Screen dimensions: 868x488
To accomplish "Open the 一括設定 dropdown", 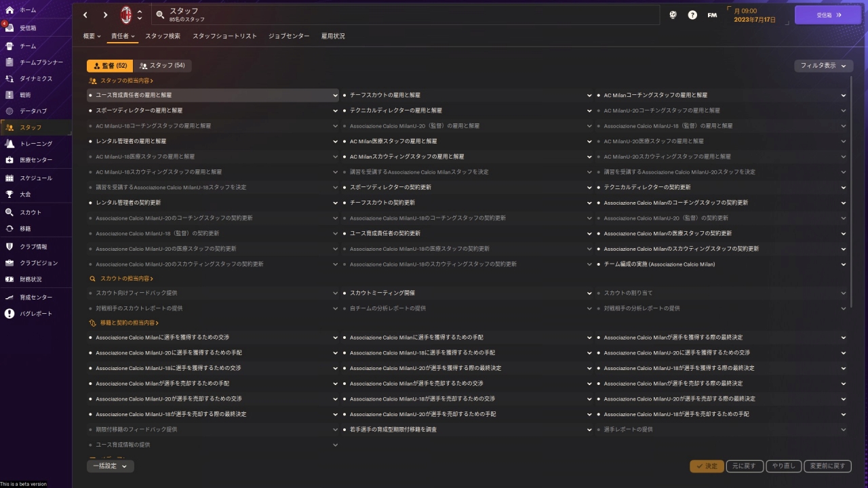I will (110, 466).
